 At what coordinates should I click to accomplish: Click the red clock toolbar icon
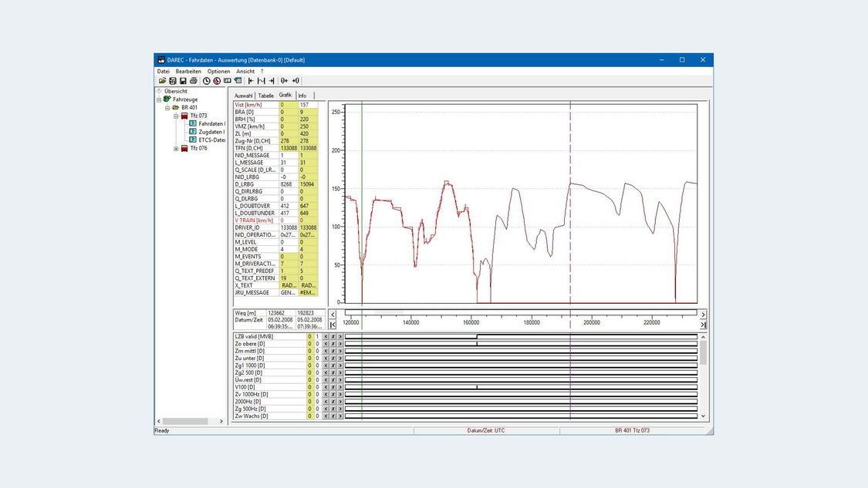pos(217,81)
